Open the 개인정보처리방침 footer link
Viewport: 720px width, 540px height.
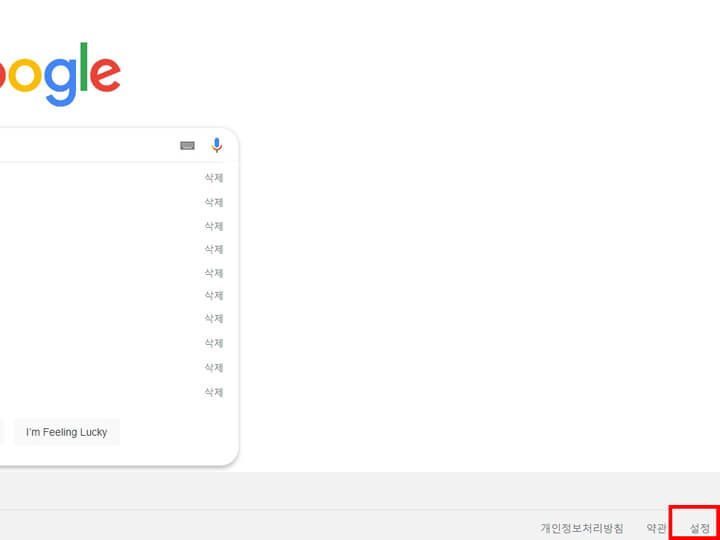(582, 528)
